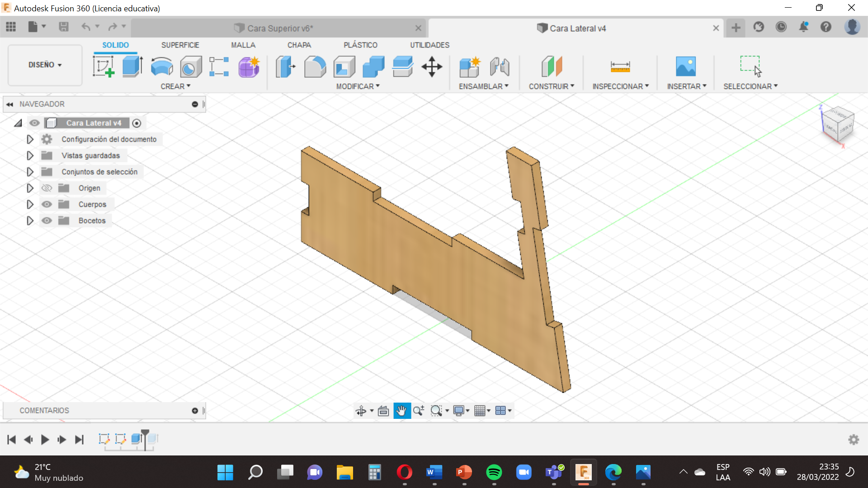This screenshot has width=868, height=488.
Task: Open Spotify from the taskbar
Action: coord(494,472)
